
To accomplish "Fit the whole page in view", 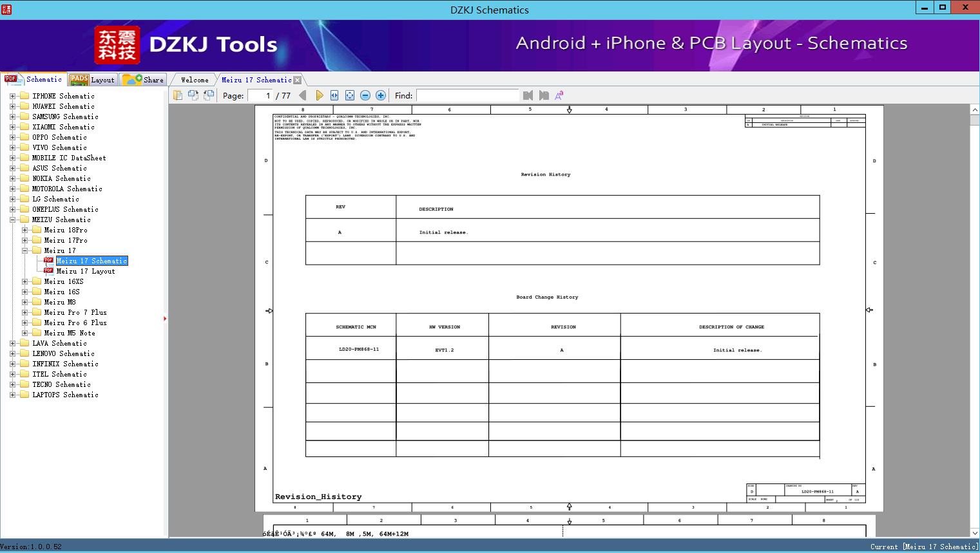I will click(350, 95).
